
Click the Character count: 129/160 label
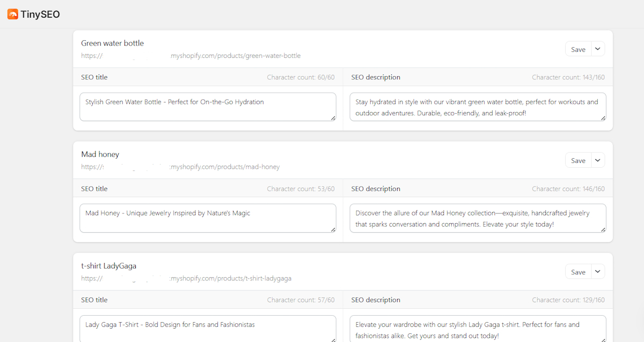[568, 300]
